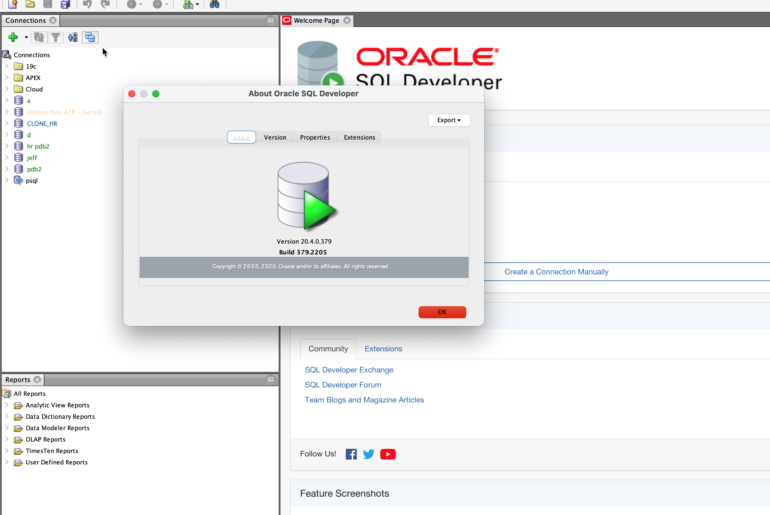Image resolution: width=770 pixels, height=515 pixels.
Task: Open the Community tab on Welcome Page
Action: point(328,349)
